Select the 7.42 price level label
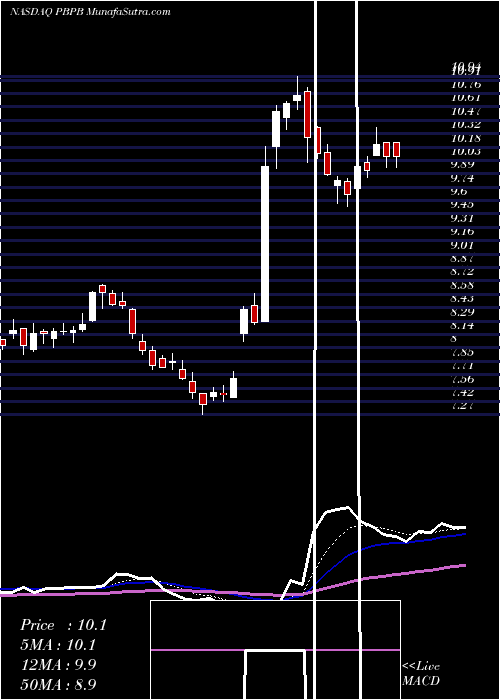500x700 pixels. coord(462,392)
